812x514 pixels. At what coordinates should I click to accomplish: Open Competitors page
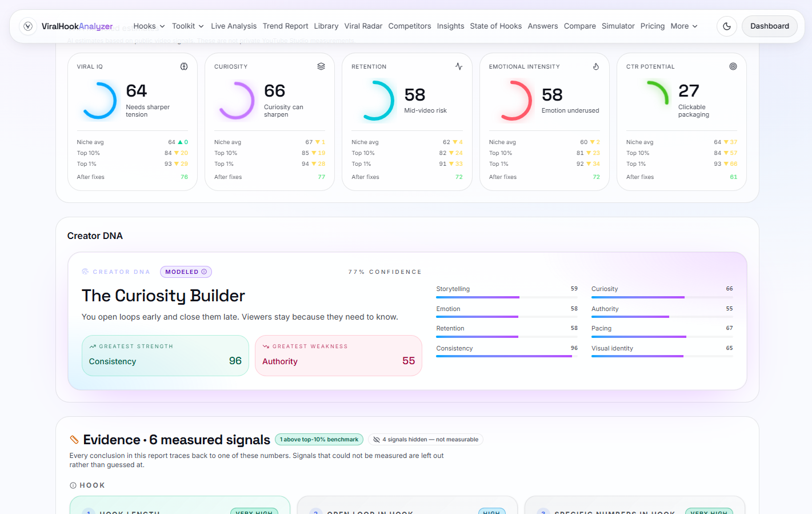point(410,26)
